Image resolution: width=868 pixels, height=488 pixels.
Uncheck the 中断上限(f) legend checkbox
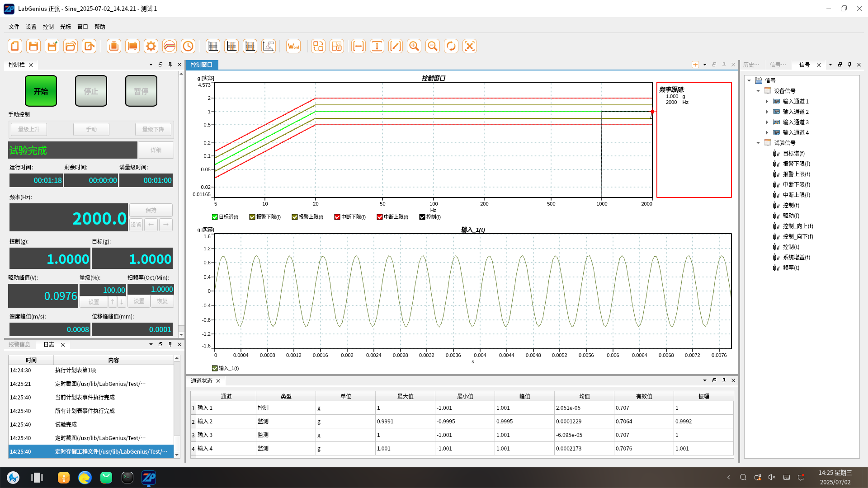point(380,217)
